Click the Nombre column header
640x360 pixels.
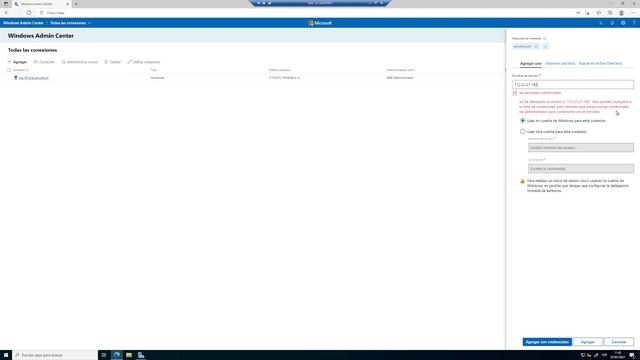[20, 70]
